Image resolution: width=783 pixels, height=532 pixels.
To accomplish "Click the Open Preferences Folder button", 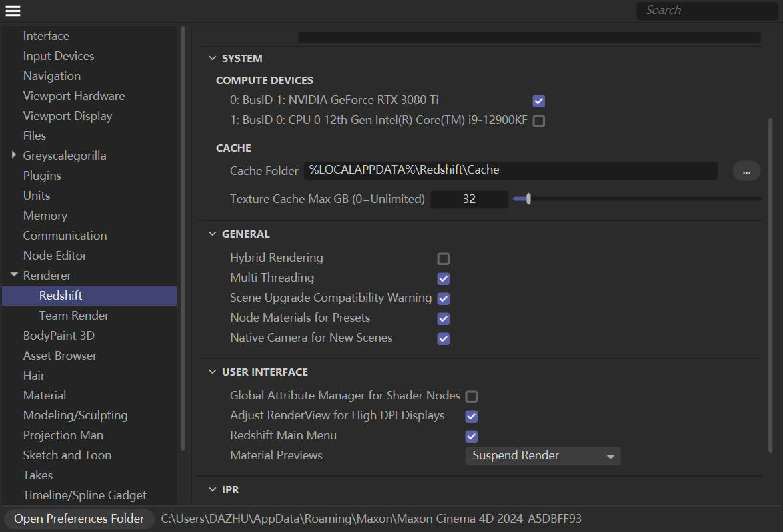I will click(x=78, y=518).
